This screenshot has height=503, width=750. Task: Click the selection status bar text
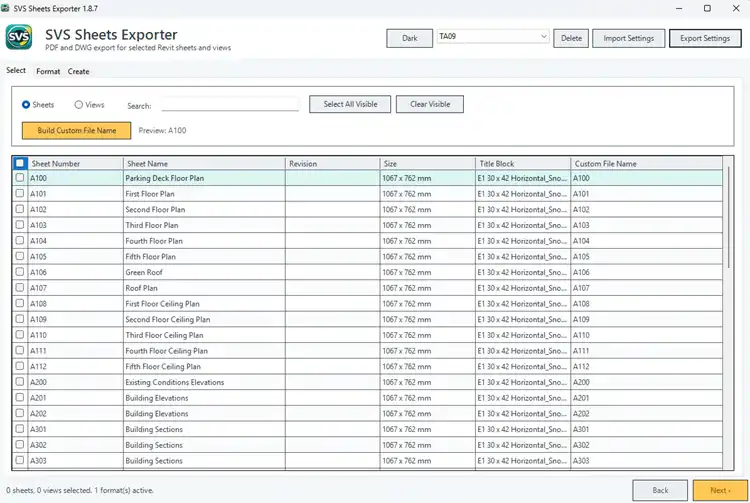(x=80, y=491)
